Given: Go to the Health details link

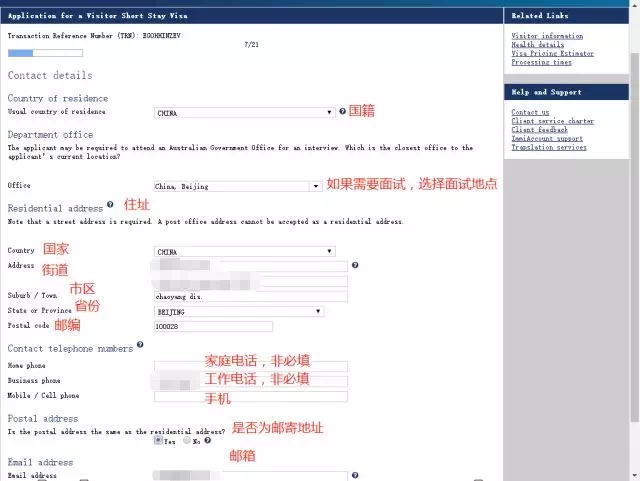Looking at the screenshot, I should [x=537, y=45].
